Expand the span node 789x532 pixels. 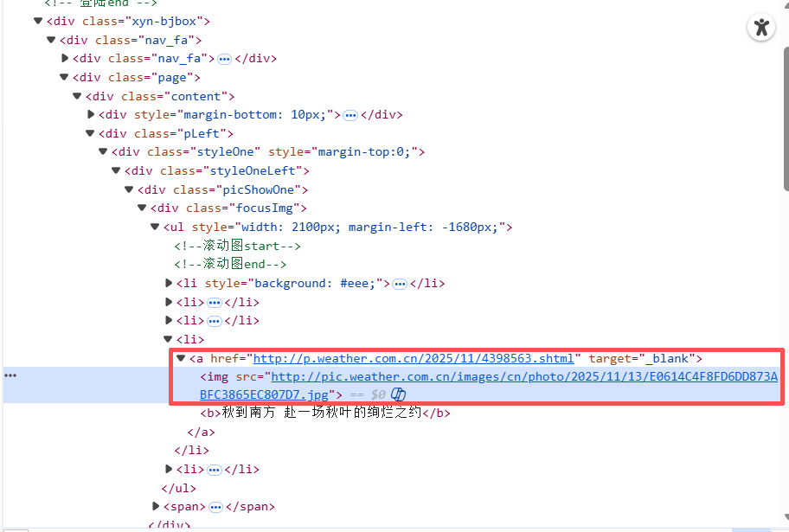point(156,506)
